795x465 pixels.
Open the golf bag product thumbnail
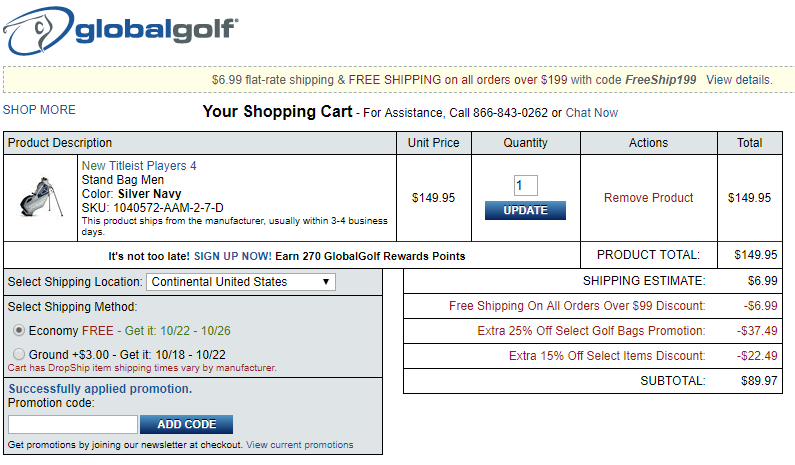(x=41, y=198)
